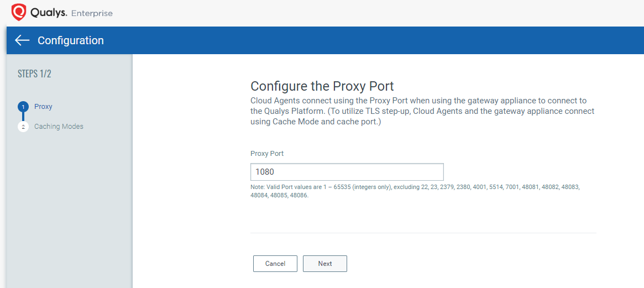Focus the Proxy Port input field
Screen dimensions: 644x288
[347, 172]
